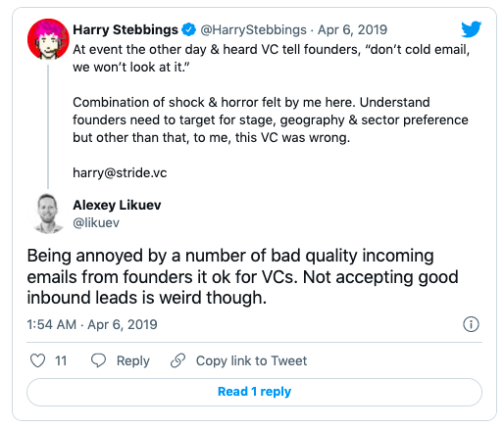Open Harry Stebbings' pink-haired avatar
Viewport: 504px width, 429px height.
tap(48, 39)
